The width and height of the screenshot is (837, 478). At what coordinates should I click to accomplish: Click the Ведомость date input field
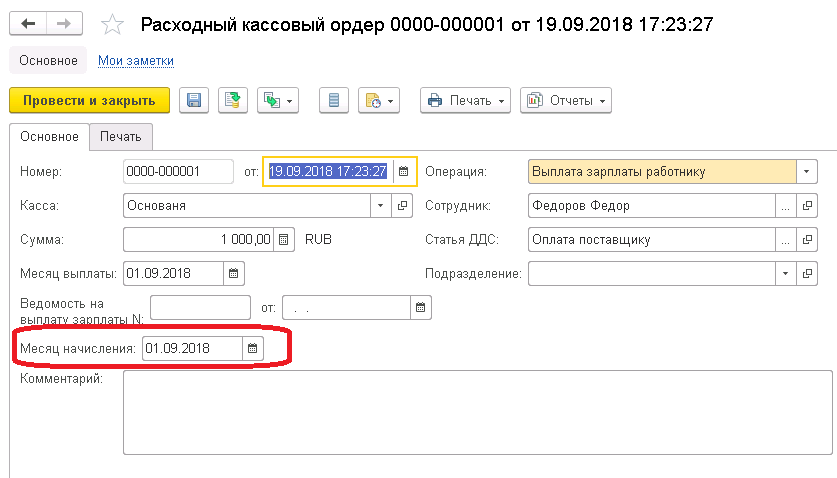click(x=346, y=308)
